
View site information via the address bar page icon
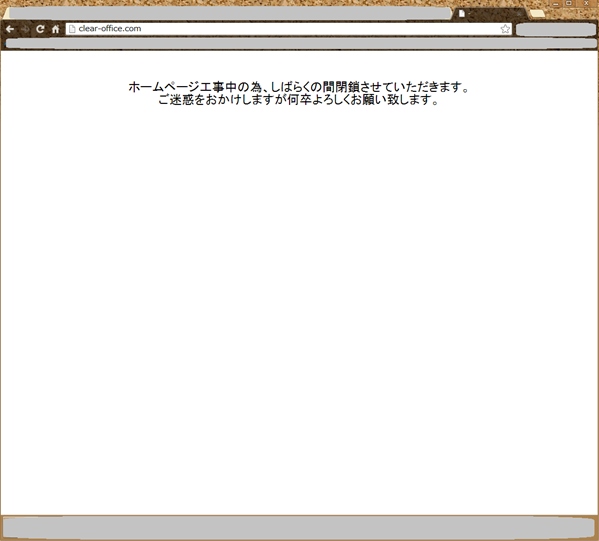[72, 29]
